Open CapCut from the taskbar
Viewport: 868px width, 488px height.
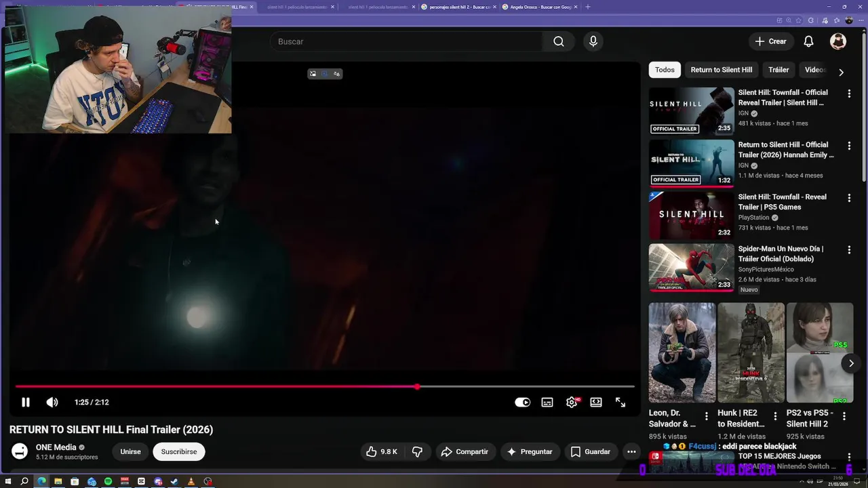(x=141, y=481)
